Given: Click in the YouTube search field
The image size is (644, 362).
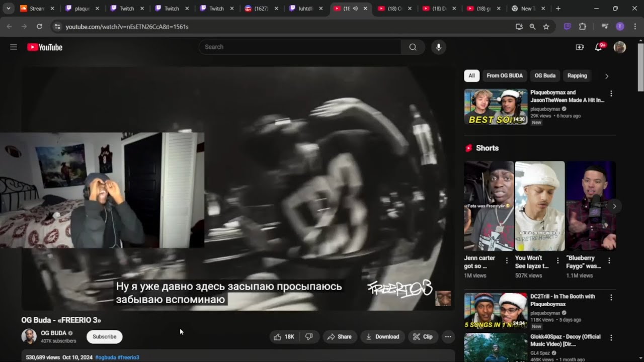Looking at the screenshot, I should point(300,47).
